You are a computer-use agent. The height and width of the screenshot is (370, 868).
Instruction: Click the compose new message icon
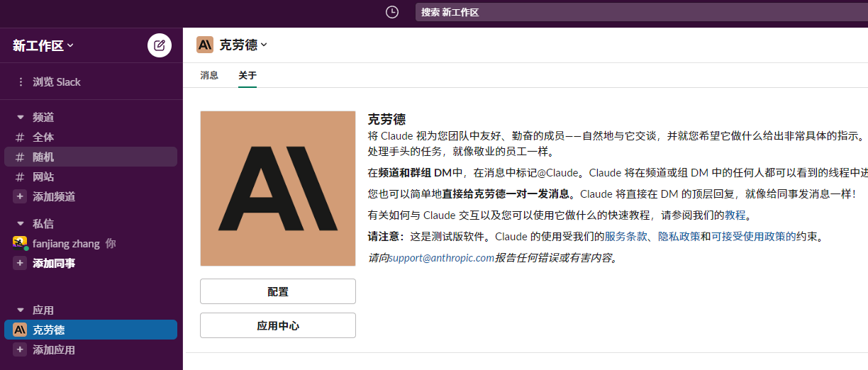[x=160, y=45]
